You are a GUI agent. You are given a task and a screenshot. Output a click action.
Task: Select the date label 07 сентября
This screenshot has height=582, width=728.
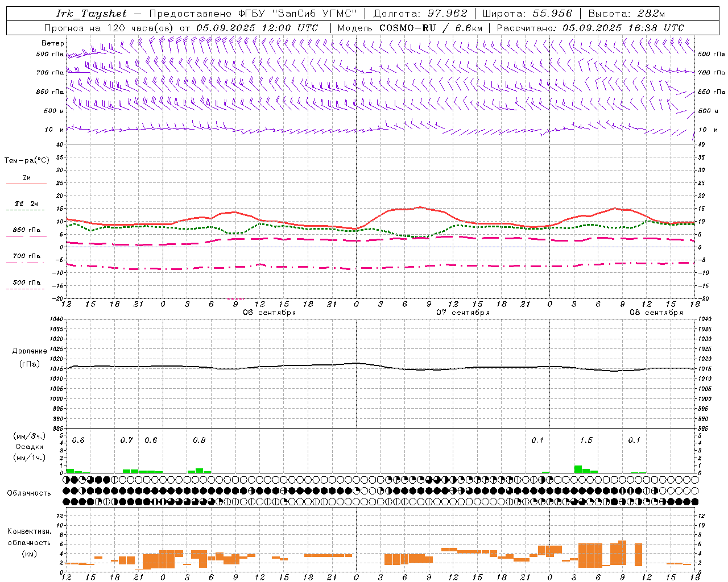(463, 313)
